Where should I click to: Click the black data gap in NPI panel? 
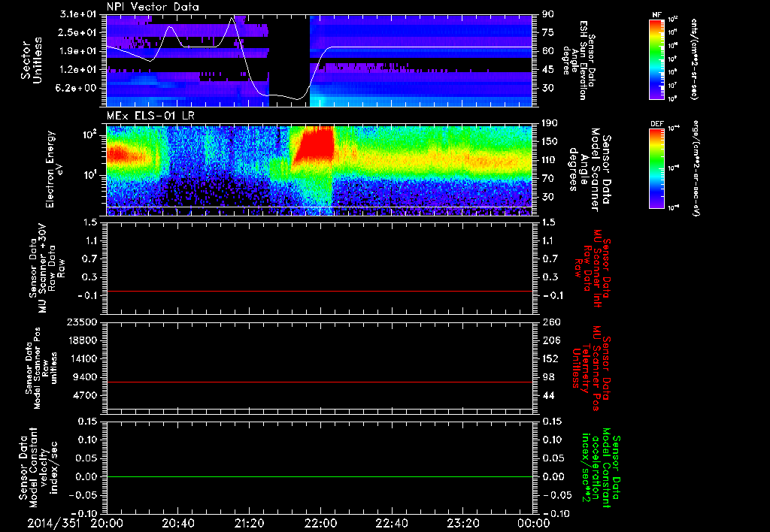[x=290, y=60]
